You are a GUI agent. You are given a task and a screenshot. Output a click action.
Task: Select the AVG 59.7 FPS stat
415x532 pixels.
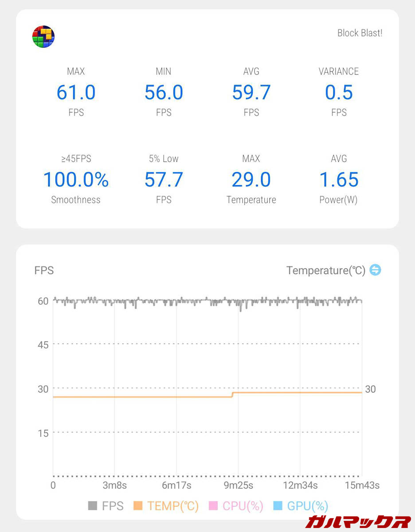251,92
